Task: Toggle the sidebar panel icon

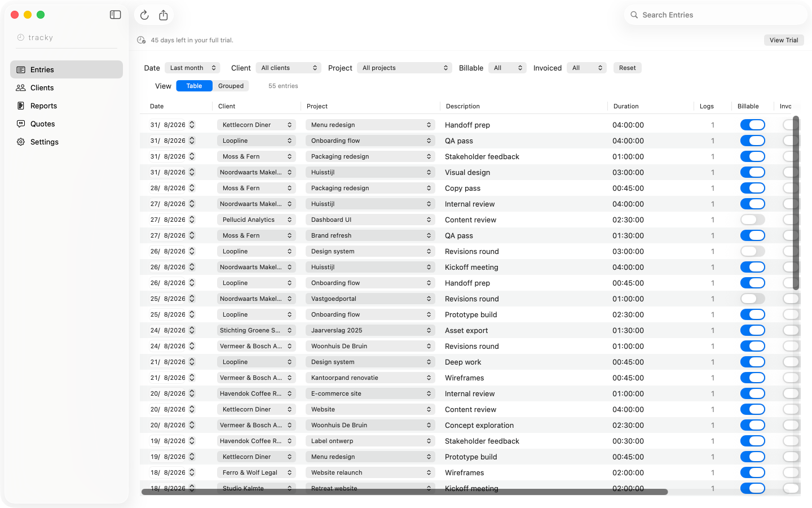Action: coord(116,15)
